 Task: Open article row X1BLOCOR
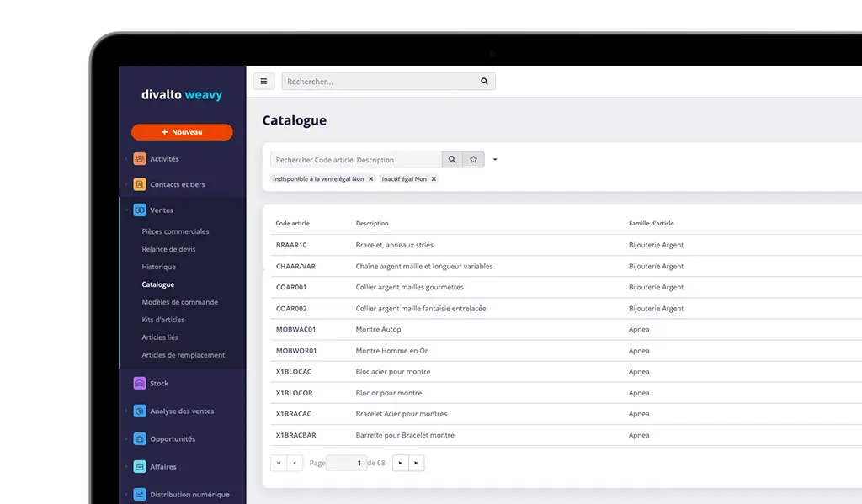pyautogui.click(x=567, y=393)
